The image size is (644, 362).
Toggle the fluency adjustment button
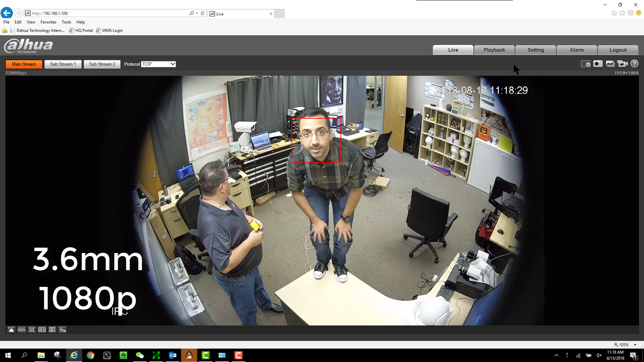(52, 329)
